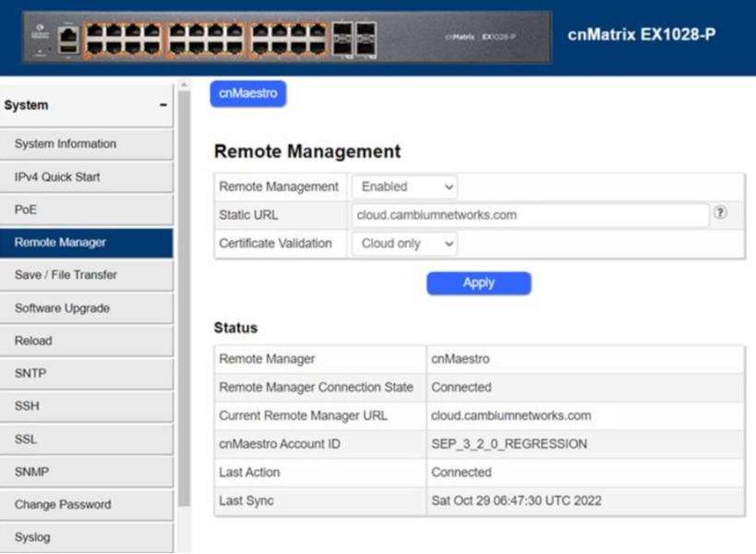Image resolution: width=756 pixels, height=554 pixels.
Task: Click the cnMatrix EX1028-P title
Action: (642, 34)
